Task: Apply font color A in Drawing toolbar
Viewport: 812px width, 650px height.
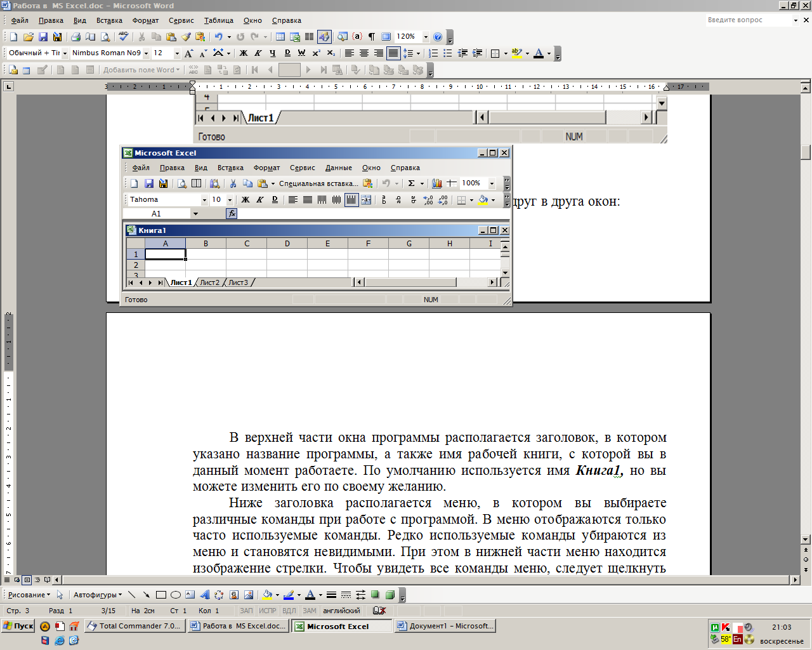Action: pyautogui.click(x=310, y=595)
